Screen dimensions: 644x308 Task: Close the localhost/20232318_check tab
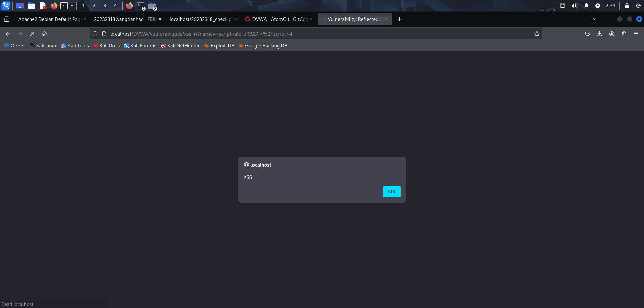236,19
